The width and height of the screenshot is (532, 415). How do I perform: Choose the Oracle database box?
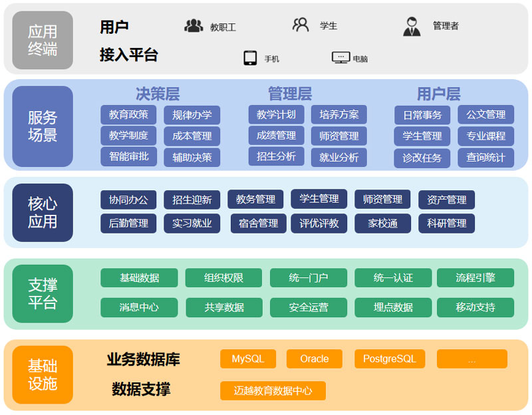coord(315,358)
